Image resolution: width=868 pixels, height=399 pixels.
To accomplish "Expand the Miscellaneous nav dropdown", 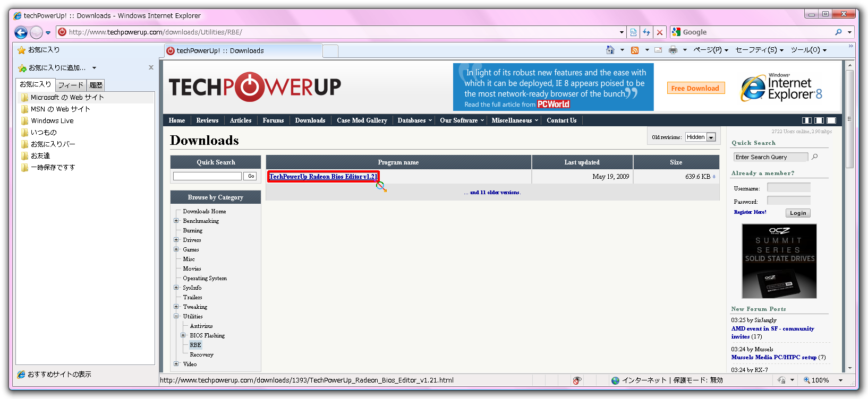I will [515, 120].
